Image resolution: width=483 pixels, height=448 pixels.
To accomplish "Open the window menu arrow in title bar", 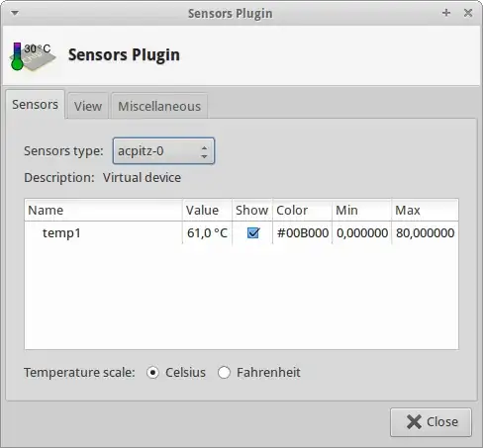I will (15, 13).
